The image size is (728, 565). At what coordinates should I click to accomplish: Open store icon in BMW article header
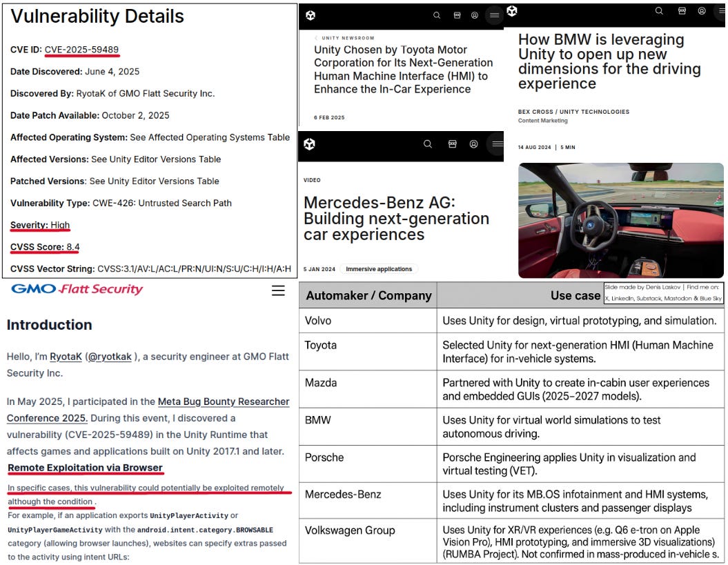pos(682,10)
